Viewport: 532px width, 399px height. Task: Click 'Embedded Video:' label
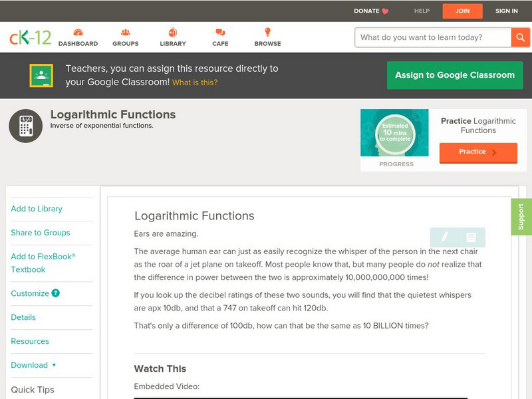click(x=167, y=386)
